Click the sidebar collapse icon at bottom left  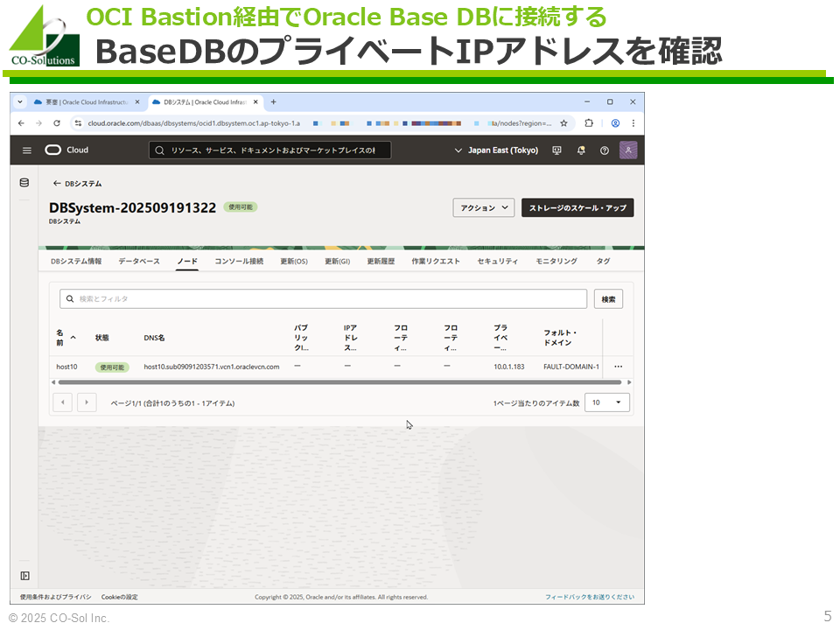[x=24, y=576]
